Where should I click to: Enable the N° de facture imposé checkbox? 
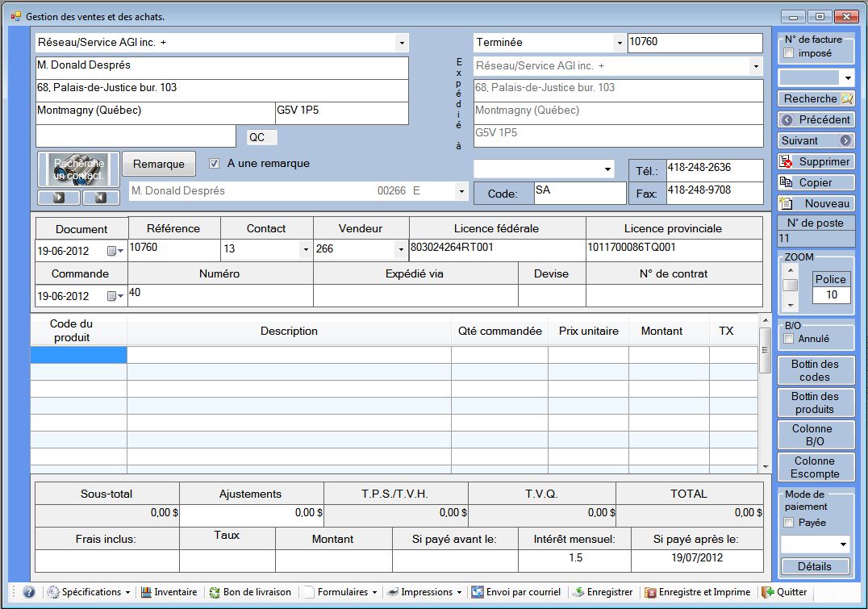pos(789,53)
